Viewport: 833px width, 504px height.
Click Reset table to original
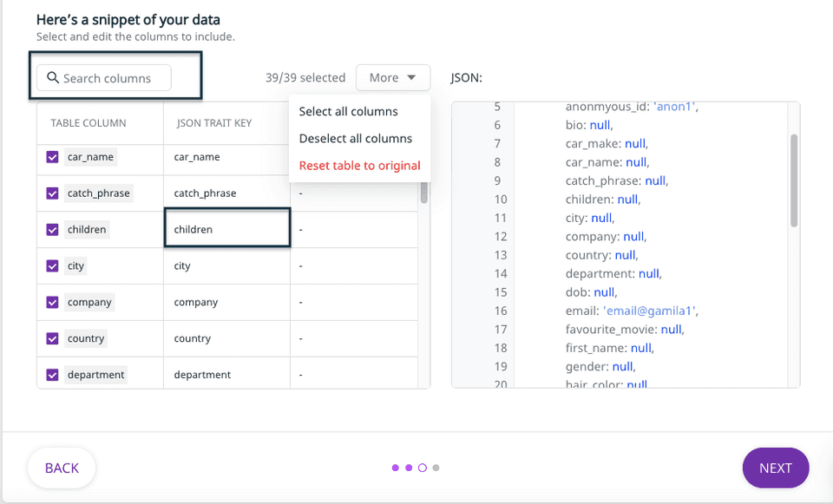tap(359, 165)
